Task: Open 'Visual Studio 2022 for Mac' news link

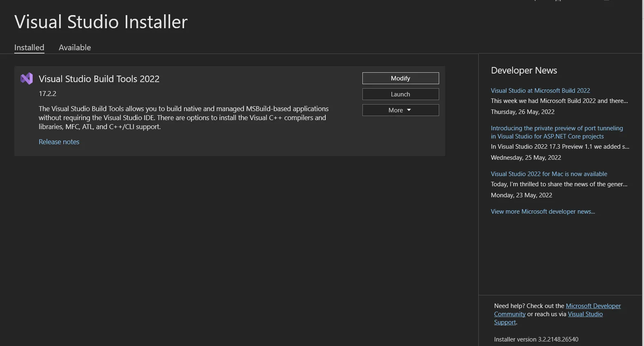Action: pyautogui.click(x=549, y=174)
